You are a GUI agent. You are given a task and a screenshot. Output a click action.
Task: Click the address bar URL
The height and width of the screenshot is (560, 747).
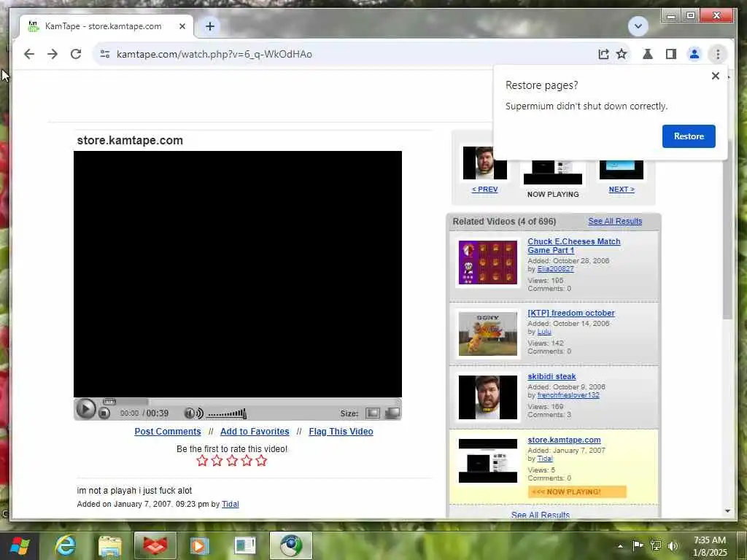coord(214,54)
